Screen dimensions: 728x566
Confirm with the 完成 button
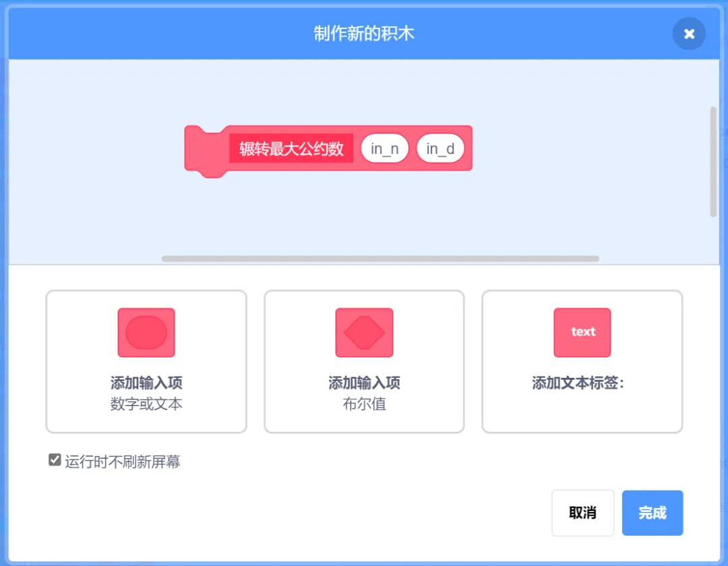click(653, 513)
